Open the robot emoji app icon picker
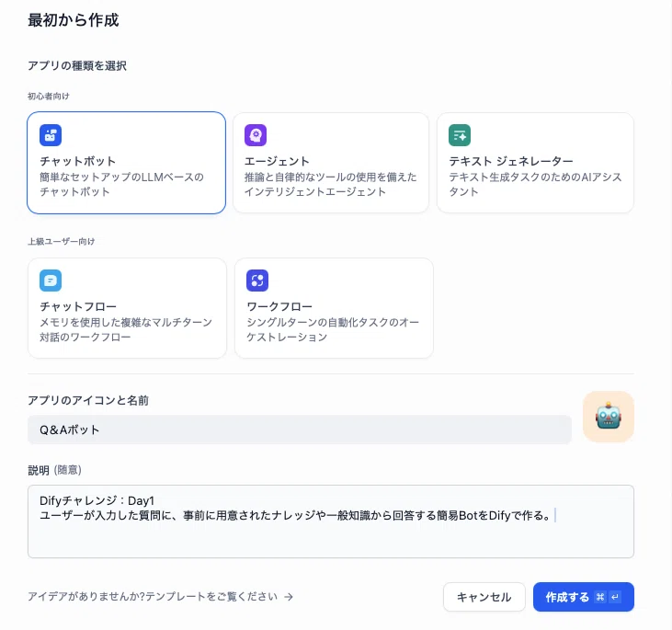 pos(609,417)
